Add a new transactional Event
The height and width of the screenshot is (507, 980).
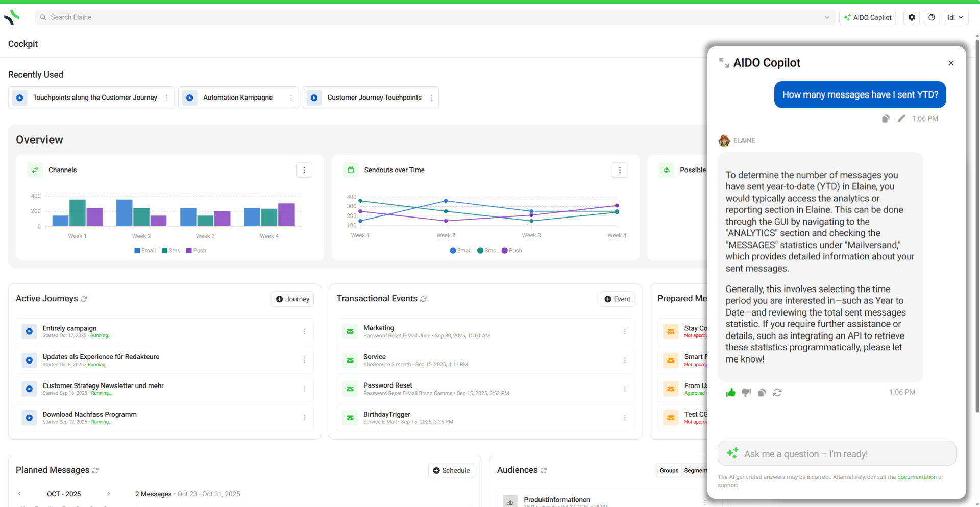coord(617,299)
